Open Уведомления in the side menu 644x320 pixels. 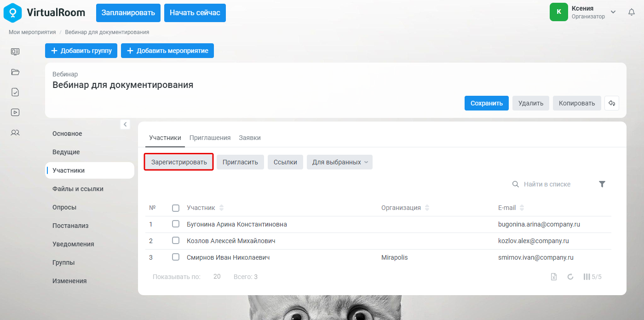click(x=73, y=244)
